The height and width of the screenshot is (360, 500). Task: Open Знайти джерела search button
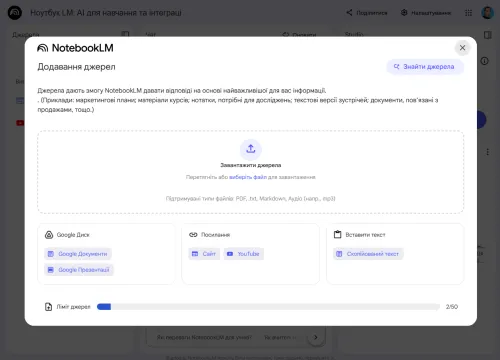click(x=425, y=67)
